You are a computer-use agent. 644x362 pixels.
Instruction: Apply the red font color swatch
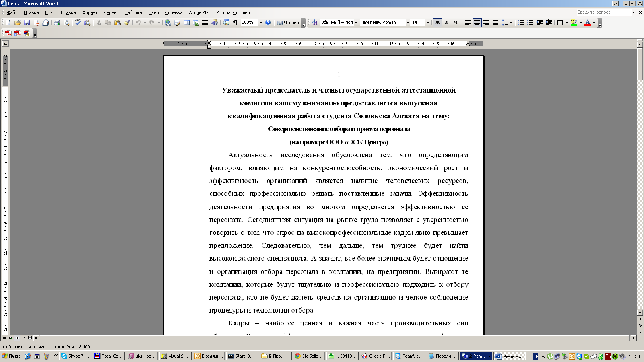pos(588,23)
